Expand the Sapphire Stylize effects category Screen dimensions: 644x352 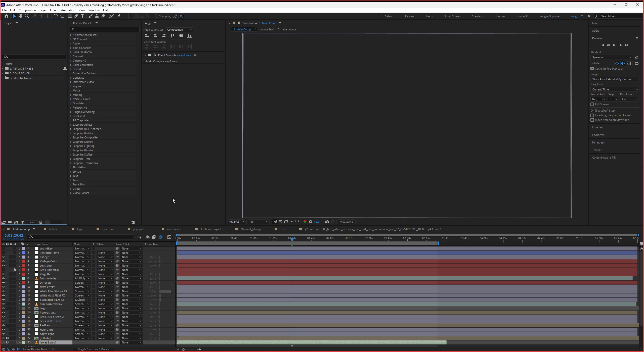70,155
